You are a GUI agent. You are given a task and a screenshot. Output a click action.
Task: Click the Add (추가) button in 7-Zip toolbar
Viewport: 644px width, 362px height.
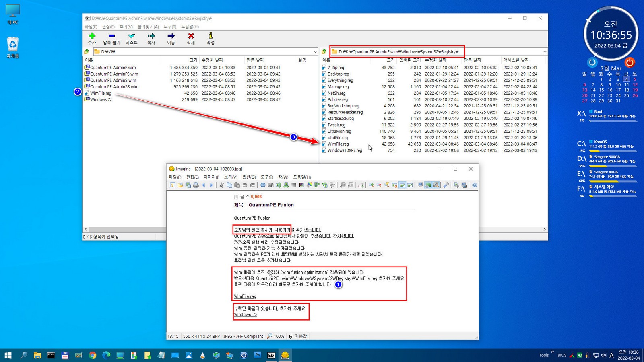pos(92,39)
